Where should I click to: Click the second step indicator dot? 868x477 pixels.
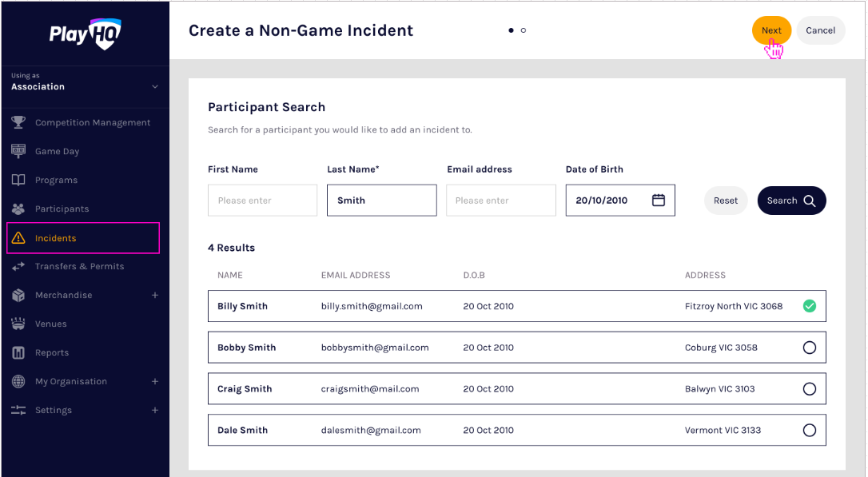click(x=524, y=30)
